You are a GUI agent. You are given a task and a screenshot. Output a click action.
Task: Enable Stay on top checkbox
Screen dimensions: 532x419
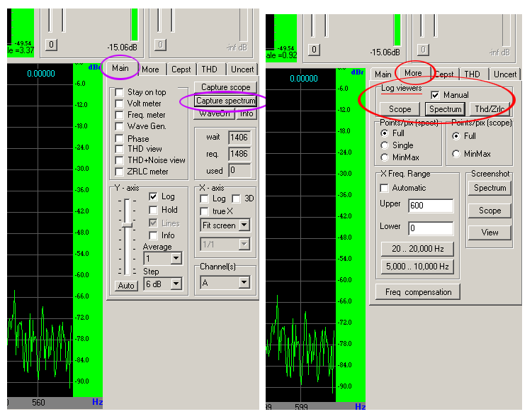[x=119, y=92]
